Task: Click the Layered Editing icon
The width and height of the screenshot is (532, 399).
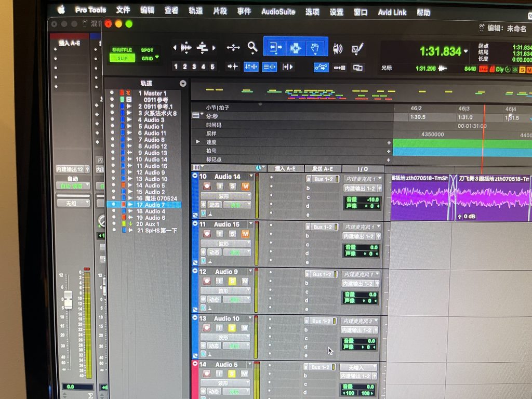Action: (x=357, y=68)
